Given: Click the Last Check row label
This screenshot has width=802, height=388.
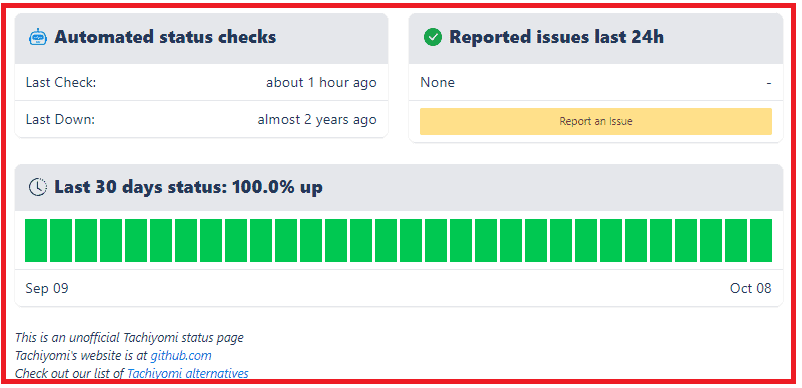Looking at the screenshot, I should coord(61,82).
